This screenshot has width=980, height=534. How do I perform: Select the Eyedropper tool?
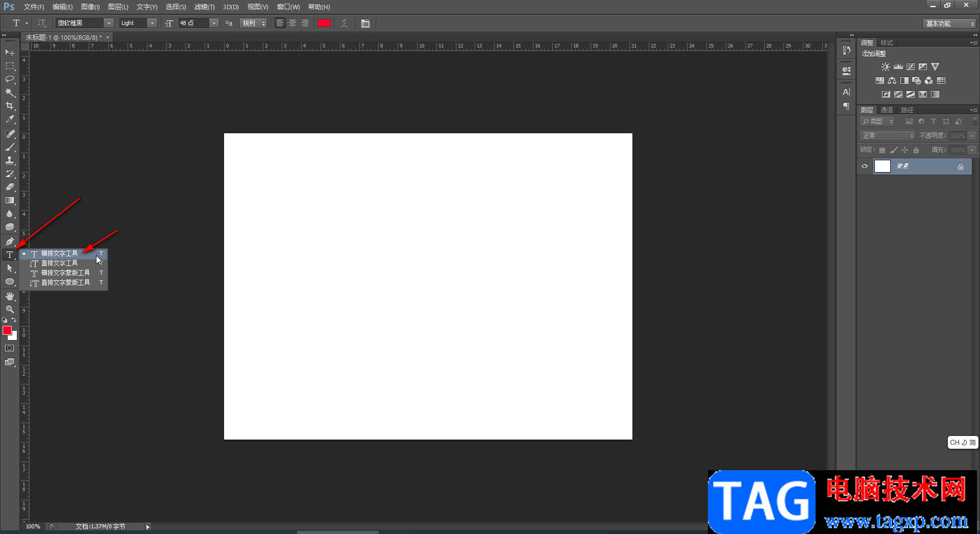pos(10,119)
